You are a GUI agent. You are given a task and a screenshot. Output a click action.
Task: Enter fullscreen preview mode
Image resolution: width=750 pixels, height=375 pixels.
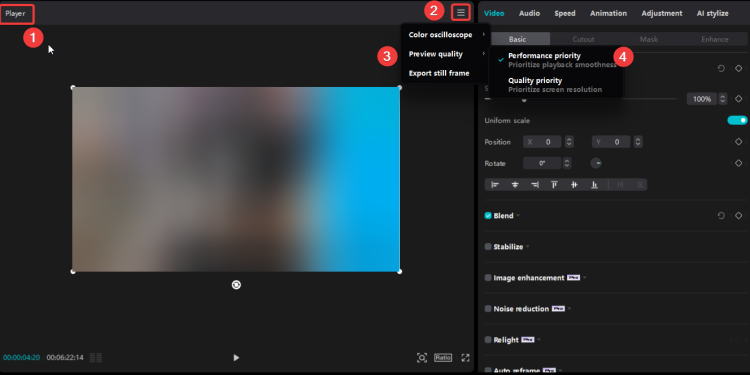[x=465, y=357]
